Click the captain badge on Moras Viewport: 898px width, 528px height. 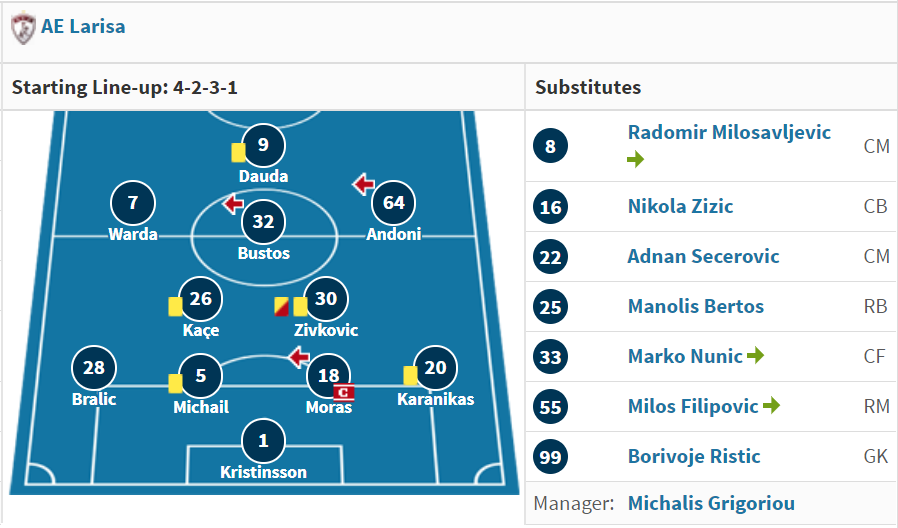[344, 392]
